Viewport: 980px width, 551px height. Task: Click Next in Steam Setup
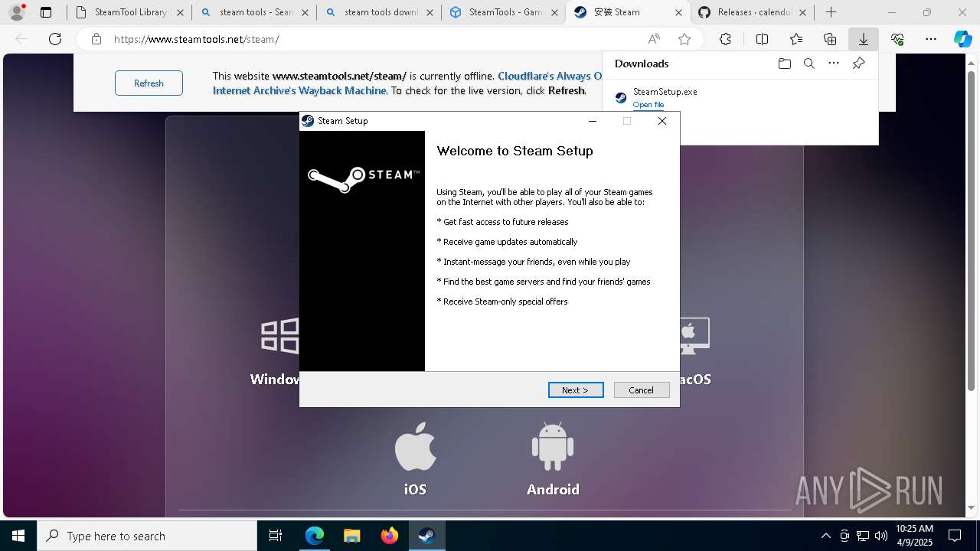click(x=576, y=390)
